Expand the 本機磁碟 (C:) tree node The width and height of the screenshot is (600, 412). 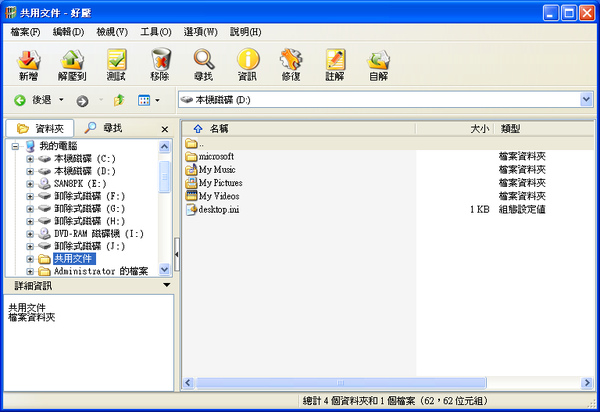30,159
